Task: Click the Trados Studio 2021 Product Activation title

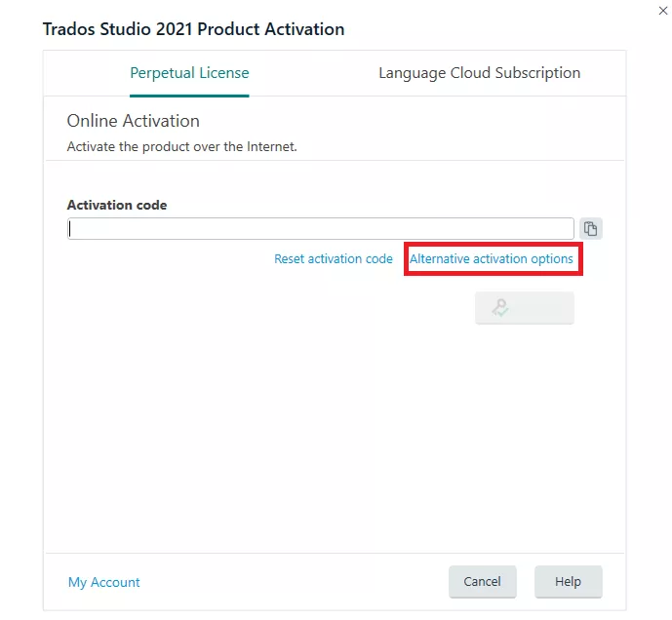Action: click(194, 29)
